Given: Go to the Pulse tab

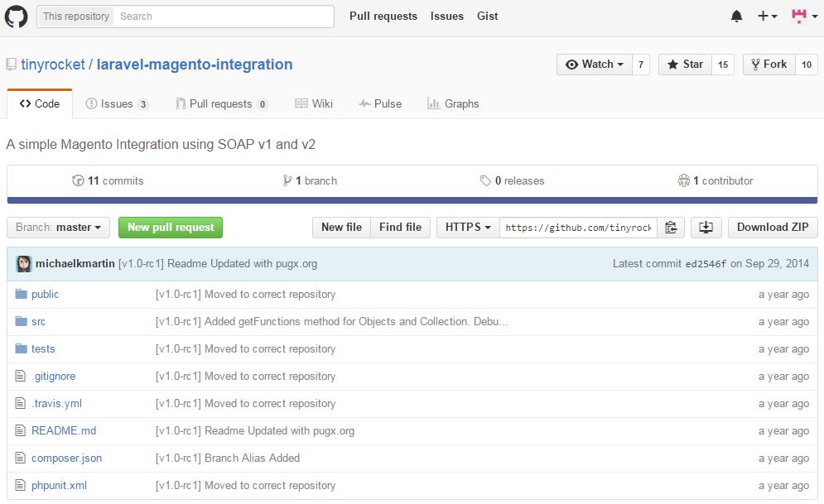Looking at the screenshot, I should [380, 104].
